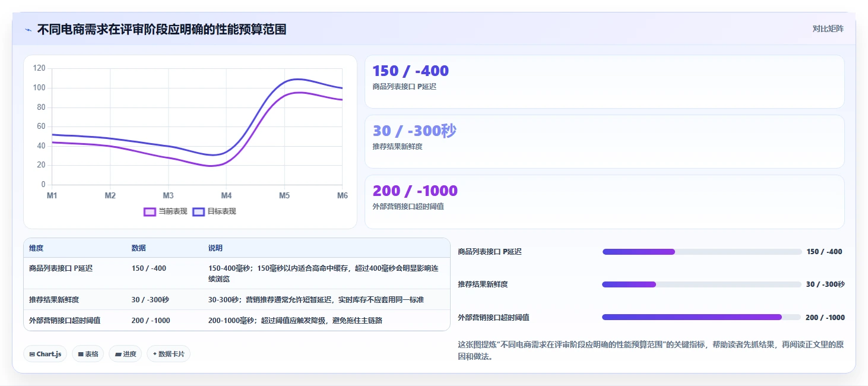Click the M5 axis label
868x386 pixels.
coord(284,195)
